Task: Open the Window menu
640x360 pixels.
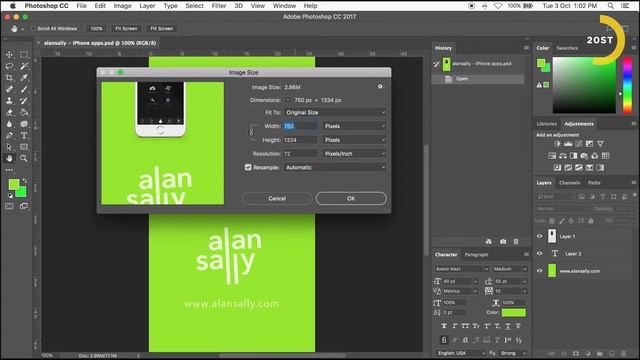Action: (x=284, y=6)
